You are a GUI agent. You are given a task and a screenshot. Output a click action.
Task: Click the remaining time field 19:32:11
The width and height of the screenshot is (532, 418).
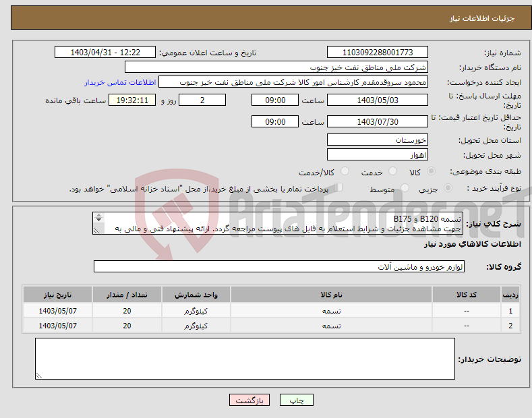coord(132,100)
